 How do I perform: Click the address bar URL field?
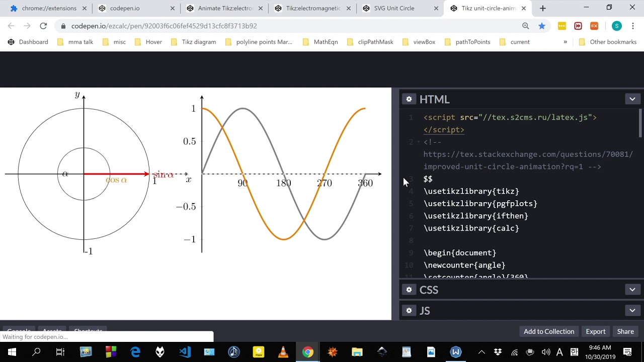[x=287, y=26]
